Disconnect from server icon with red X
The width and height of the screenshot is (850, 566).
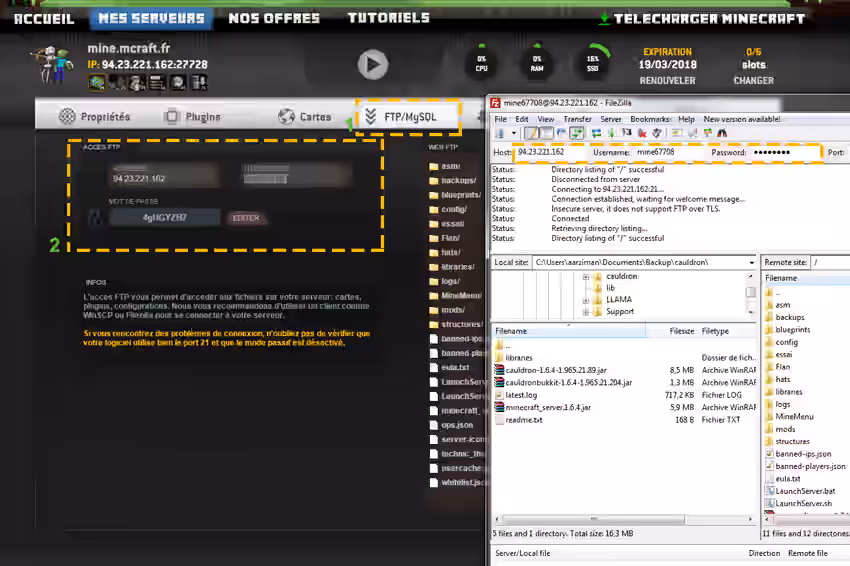point(642,133)
